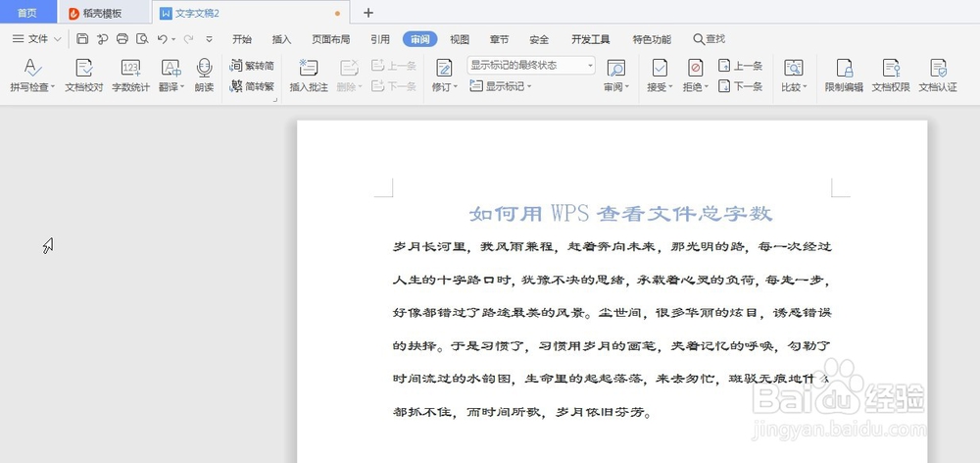Click the redo arrow icon
This screenshot has height=463, width=980.
(188, 39)
